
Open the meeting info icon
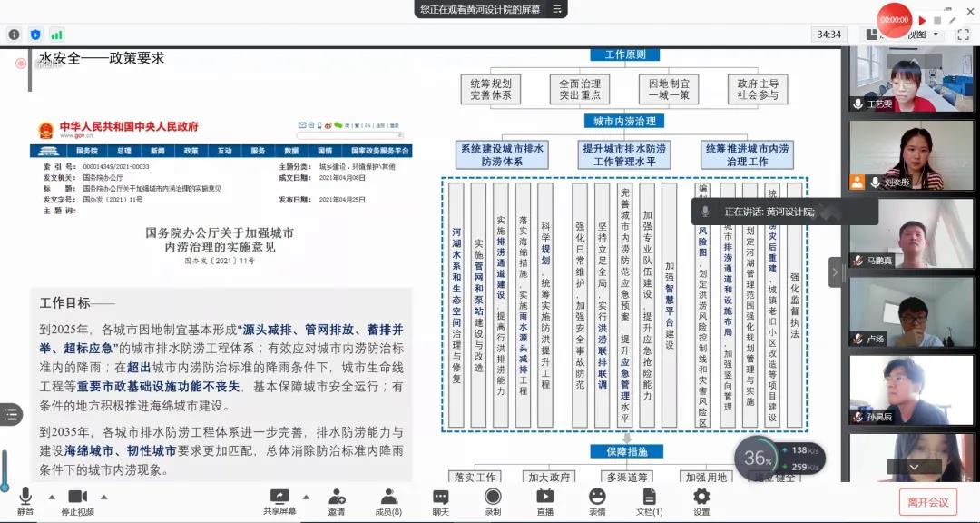[x=14, y=35]
